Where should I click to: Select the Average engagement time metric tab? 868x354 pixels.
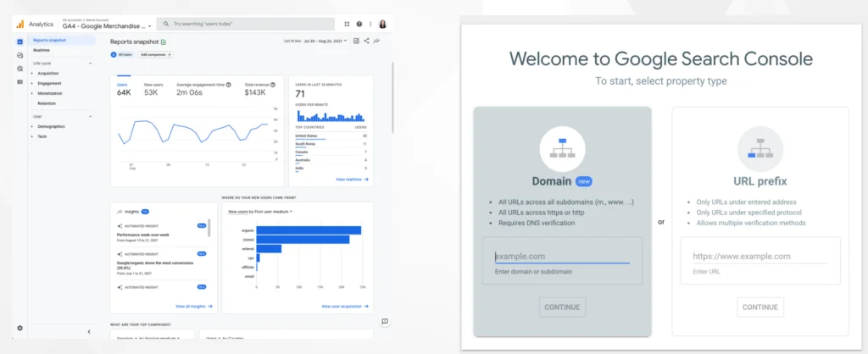click(x=203, y=88)
